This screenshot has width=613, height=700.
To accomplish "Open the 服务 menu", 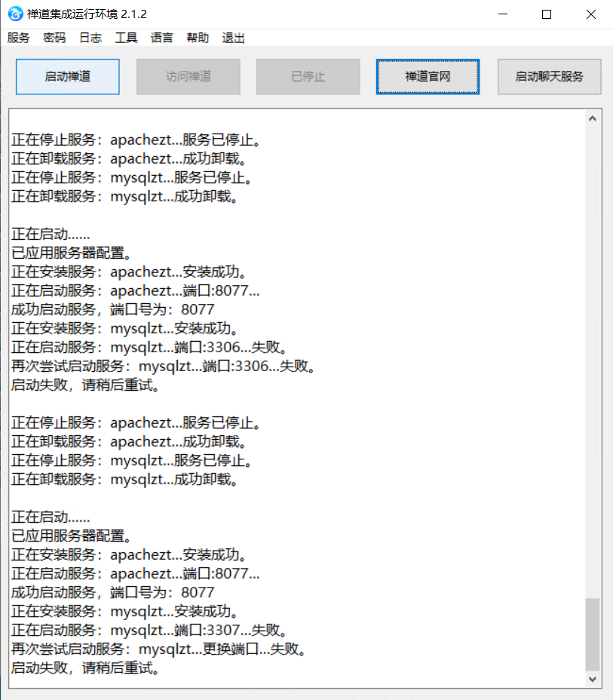I will pyautogui.click(x=18, y=38).
